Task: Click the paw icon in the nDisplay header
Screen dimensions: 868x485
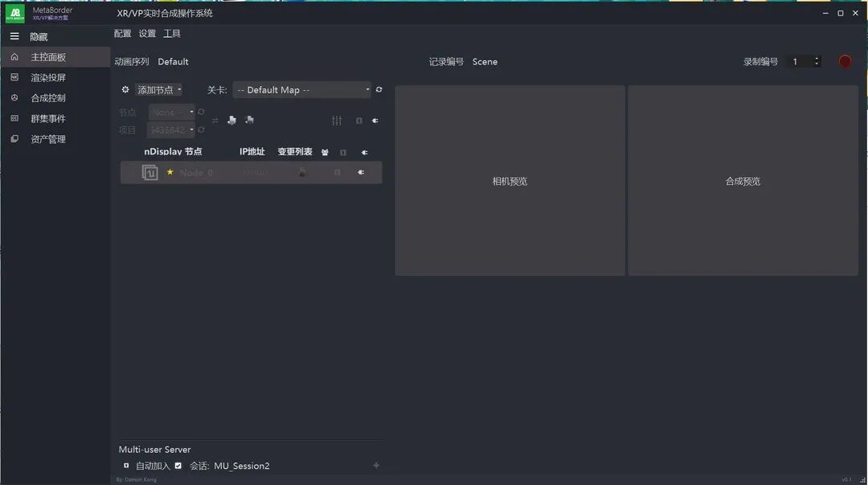Action: coord(325,153)
